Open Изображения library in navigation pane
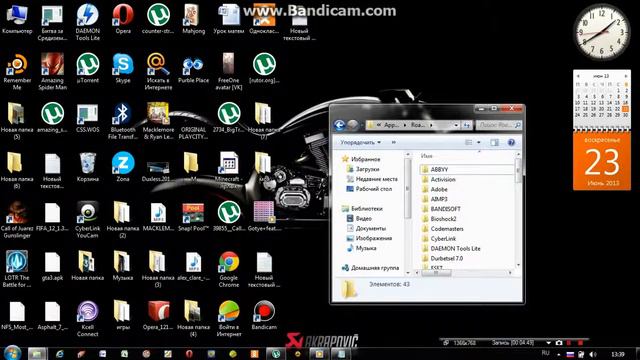This screenshot has width=640, height=360. tap(369, 238)
